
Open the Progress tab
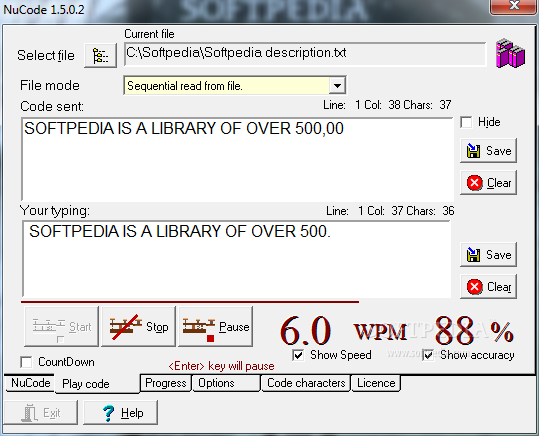pyautogui.click(x=166, y=383)
